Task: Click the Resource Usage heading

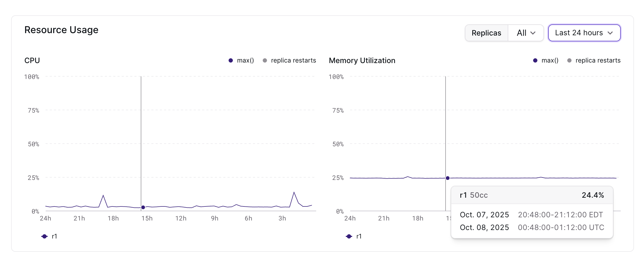Action: click(x=61, y=30)
